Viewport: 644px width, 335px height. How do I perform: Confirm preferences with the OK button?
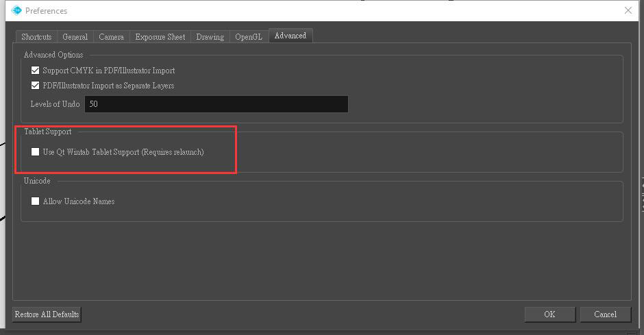549,314
